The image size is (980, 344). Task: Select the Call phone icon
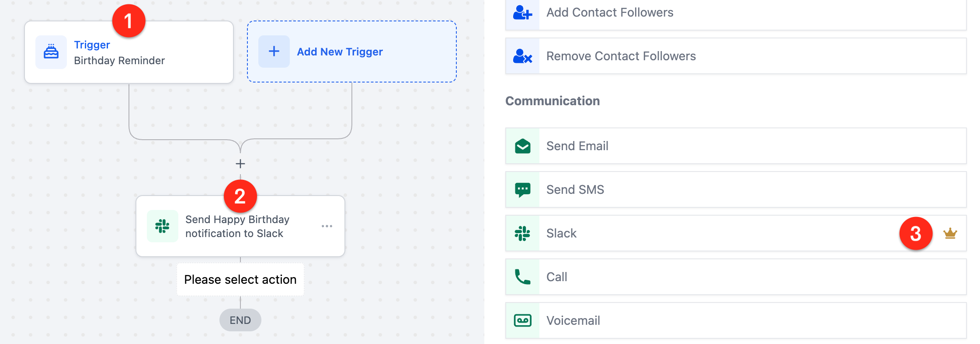522,277
